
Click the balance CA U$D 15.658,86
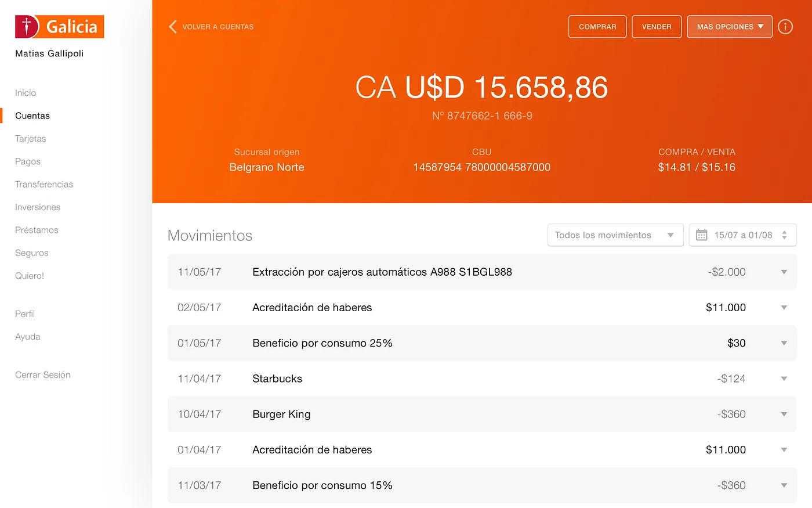pos(481,88)
